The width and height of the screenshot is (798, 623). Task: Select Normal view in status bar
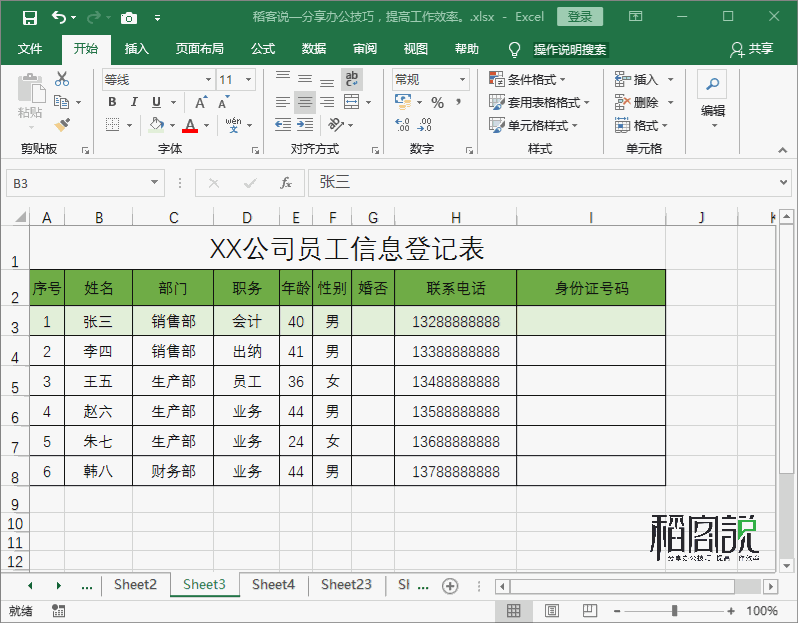pos(514,610)
